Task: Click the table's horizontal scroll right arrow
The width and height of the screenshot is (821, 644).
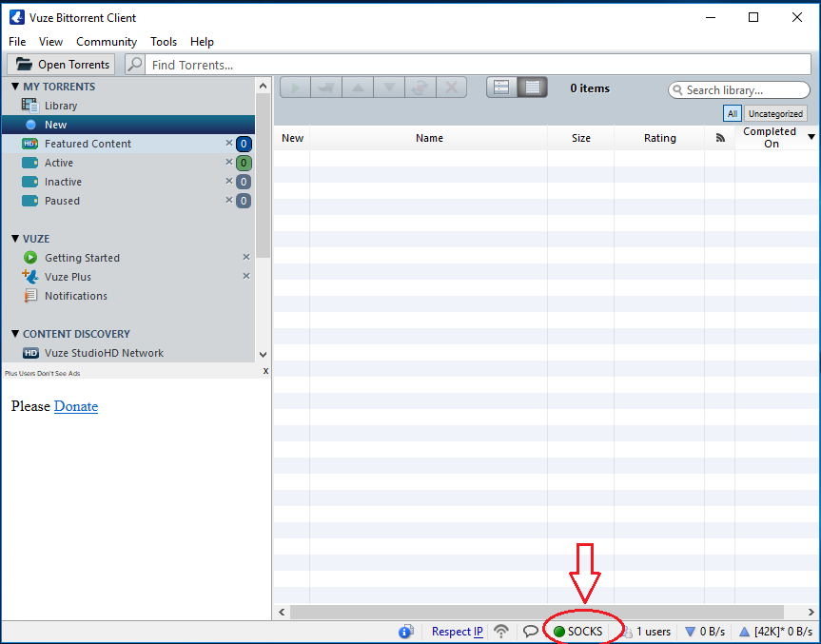Action: (x=811, y=612)
